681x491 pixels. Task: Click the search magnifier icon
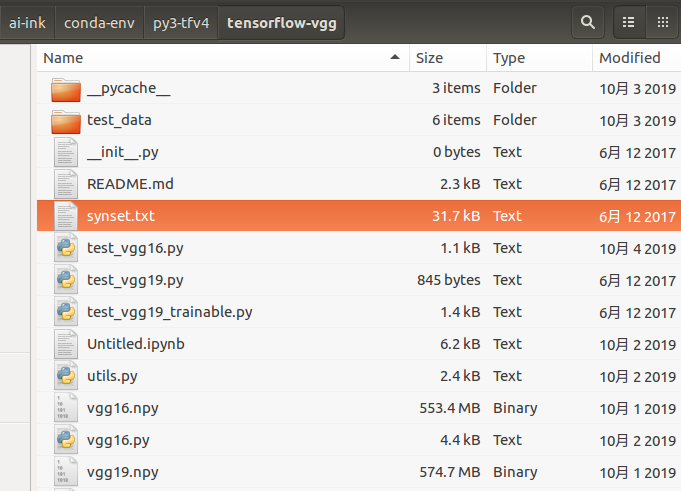pyautogui.click(x=588, y=21)
